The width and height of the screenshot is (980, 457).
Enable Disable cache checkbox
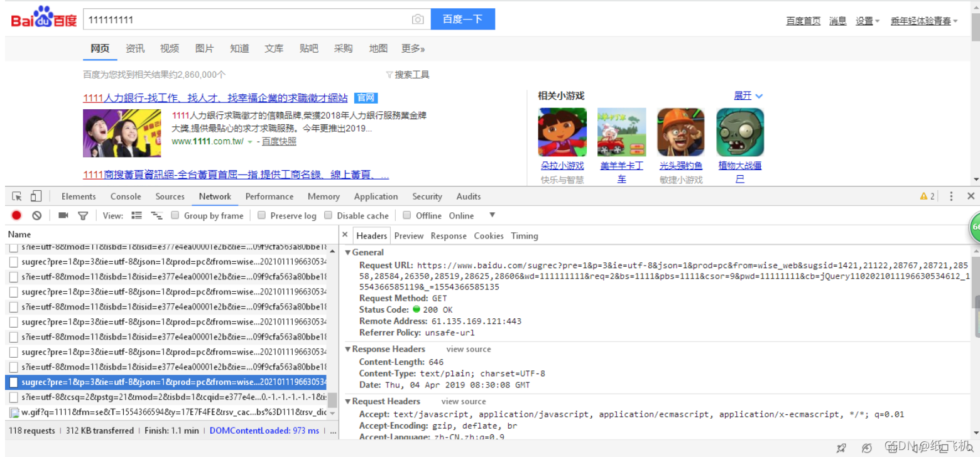click(x=328, y=215)
